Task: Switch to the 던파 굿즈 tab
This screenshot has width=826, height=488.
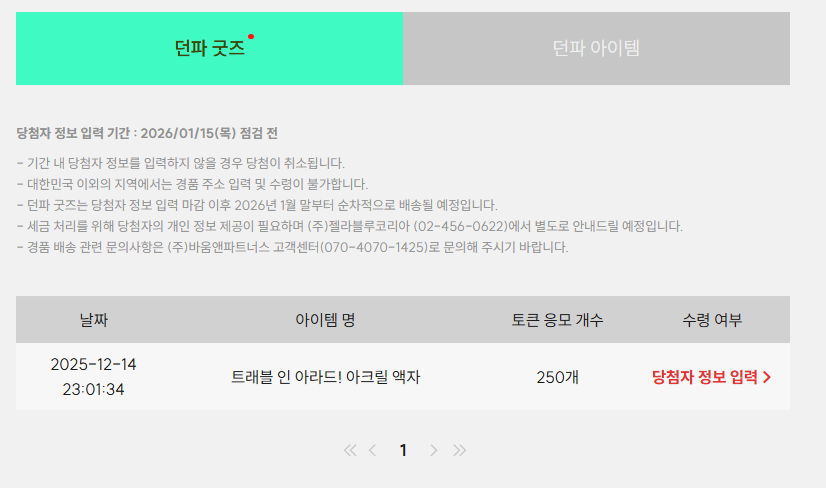Action: coord(209,48)
